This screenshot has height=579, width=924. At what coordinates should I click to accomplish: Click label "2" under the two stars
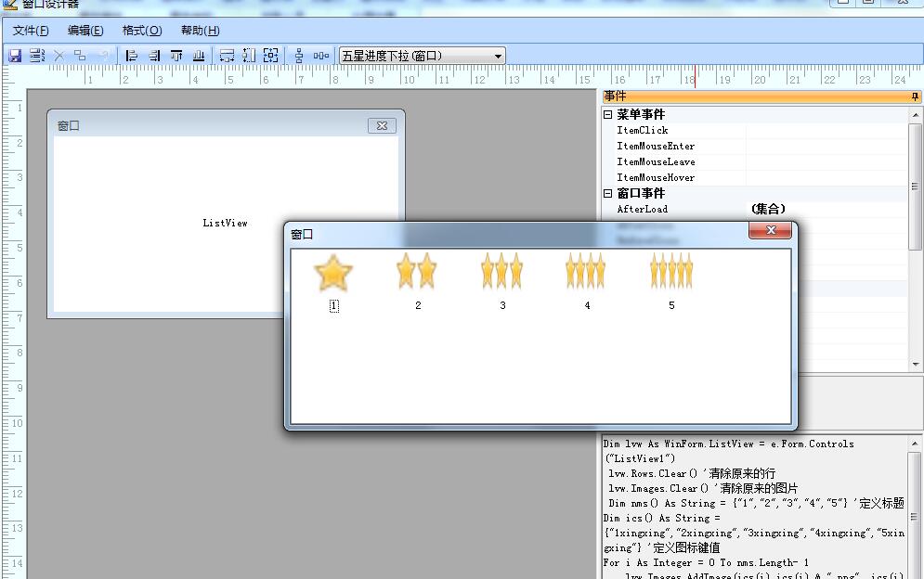(x=418, y=305)
